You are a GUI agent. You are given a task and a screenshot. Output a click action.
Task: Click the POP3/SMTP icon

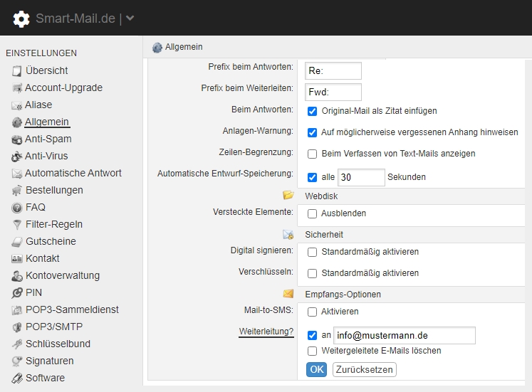(16, 327)
